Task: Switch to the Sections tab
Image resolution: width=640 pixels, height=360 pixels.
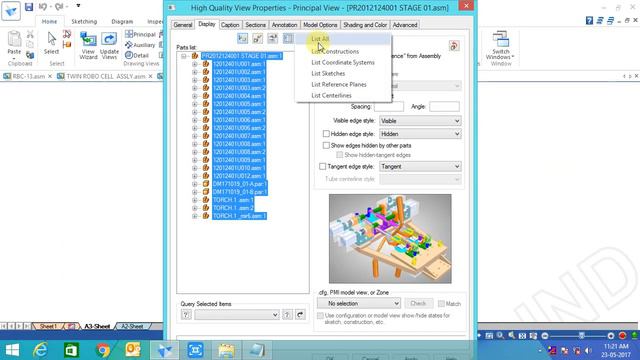Action: coord(256,25)
